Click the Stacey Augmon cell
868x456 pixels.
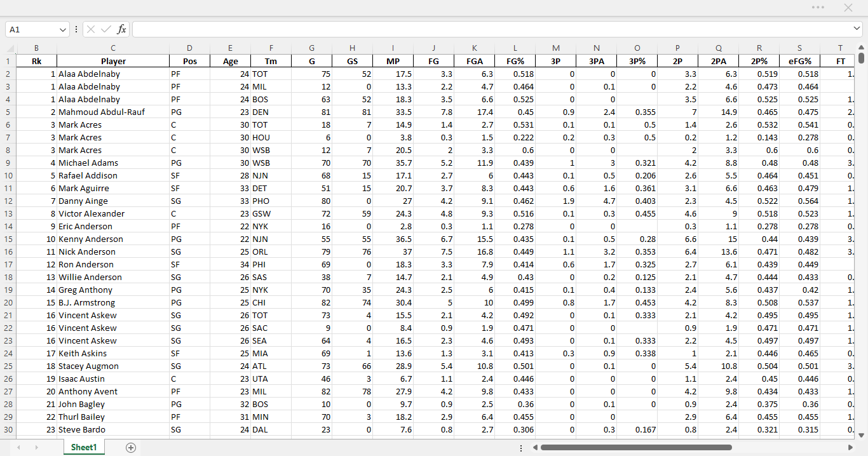point(113,366)
